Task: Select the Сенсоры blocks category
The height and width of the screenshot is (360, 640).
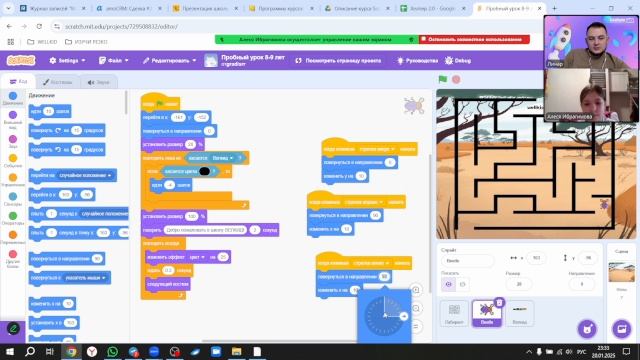Action: [13, 199]
